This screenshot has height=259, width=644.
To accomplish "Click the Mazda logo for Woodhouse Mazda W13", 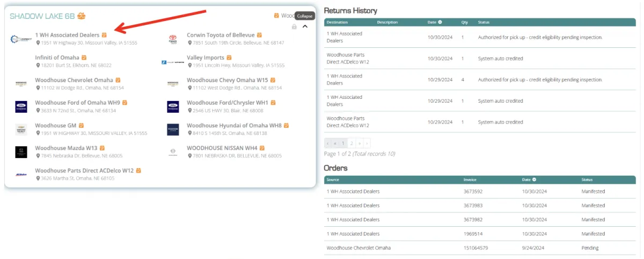I will click(x=21, y=152).
